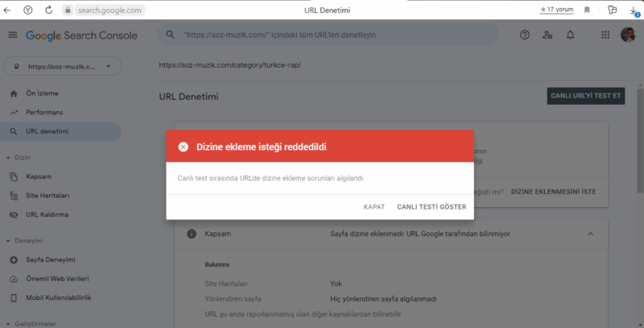Image resolution: width=644 pixels, height=328 pixels.
Task: Open the users and permissions icon
Action: pos(547,35)
